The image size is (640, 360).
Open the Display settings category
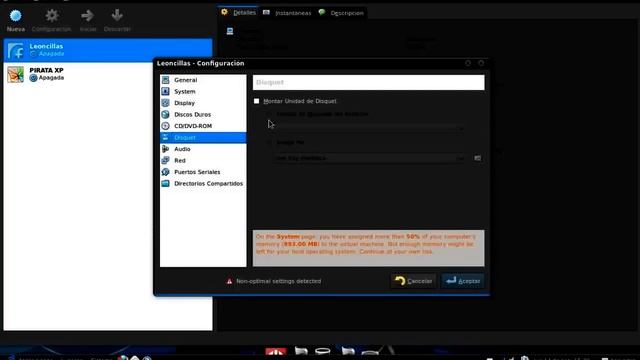[x=203, y=103]
